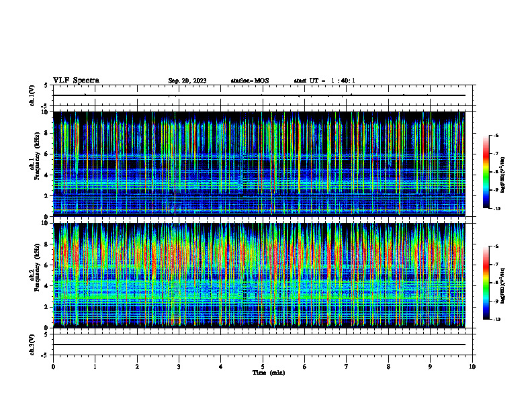The width and height of the screenshot is (532, 411).
Task: Click time axis tick label "3"
Action: click(x=179, y=367)
